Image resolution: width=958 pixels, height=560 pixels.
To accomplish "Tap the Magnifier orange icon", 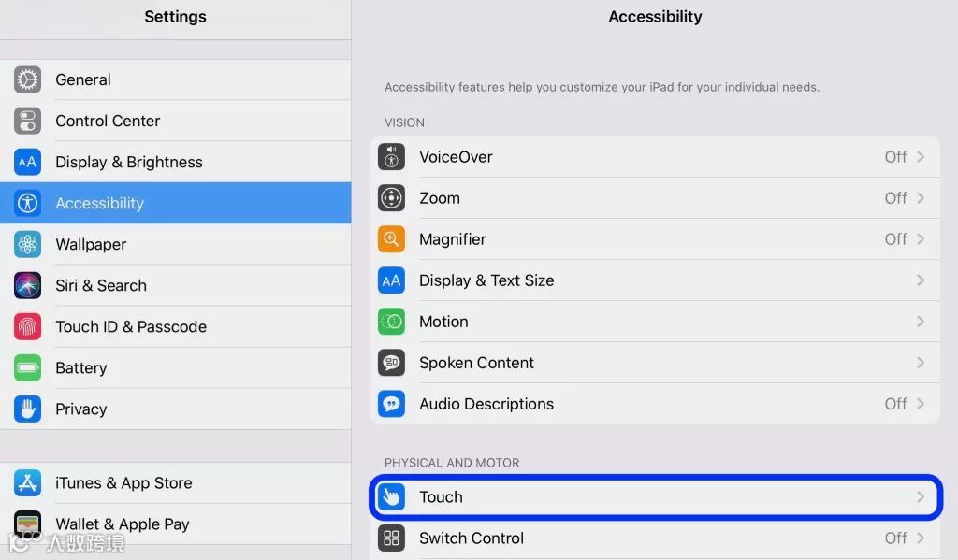I will [x=391, y=238].
